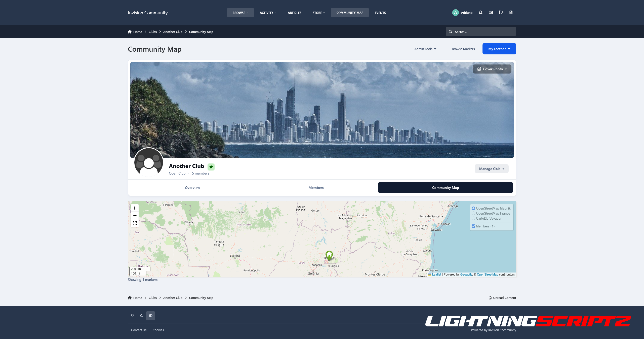Image resolution: width=644 pixels, height=339 pixels.
Task: Switch to dark mode moon icon
Action: pyautogui.click(x=141, y=316)
